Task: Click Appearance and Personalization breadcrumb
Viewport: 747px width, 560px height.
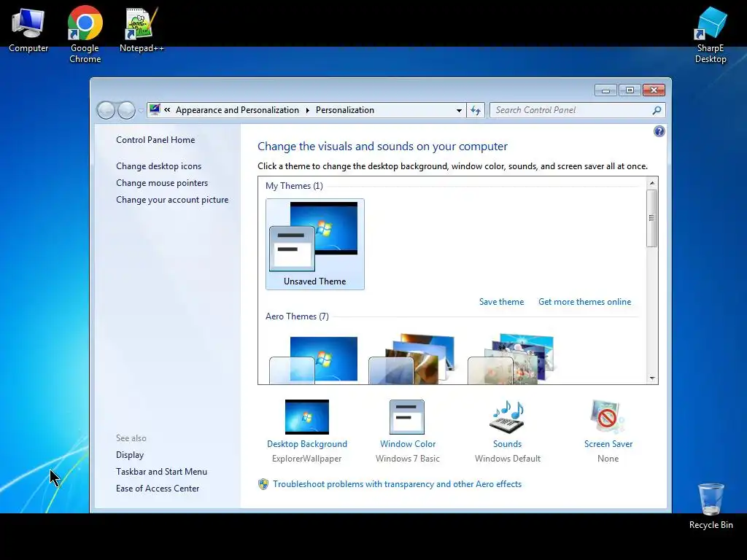Action: tap(237, 110)
